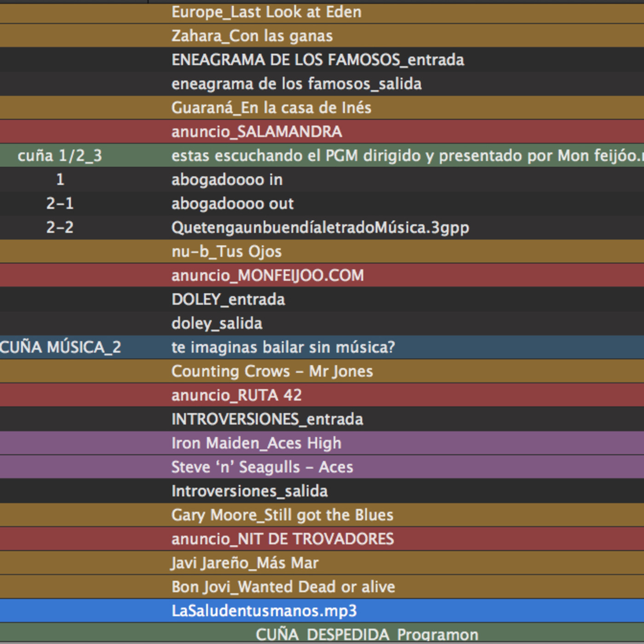Click the abogadoooo in cue
This screenshot has width=644, height=644.
click(x=227, y=179)
